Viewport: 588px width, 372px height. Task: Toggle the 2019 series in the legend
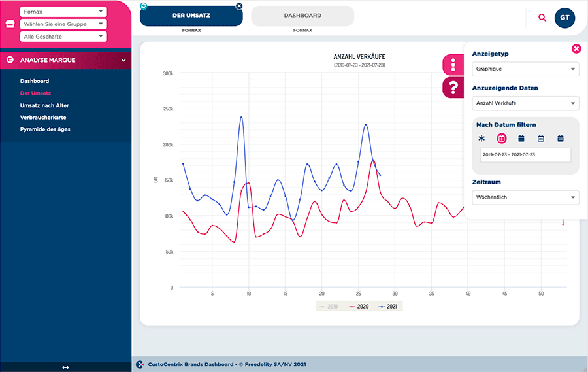(328, 306)
